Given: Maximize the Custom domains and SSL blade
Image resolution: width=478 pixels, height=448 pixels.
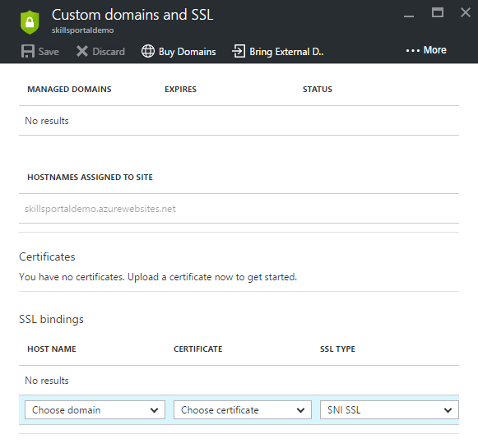Looking at the screenshot, I should pyautogui.click(x=438, y=12).
